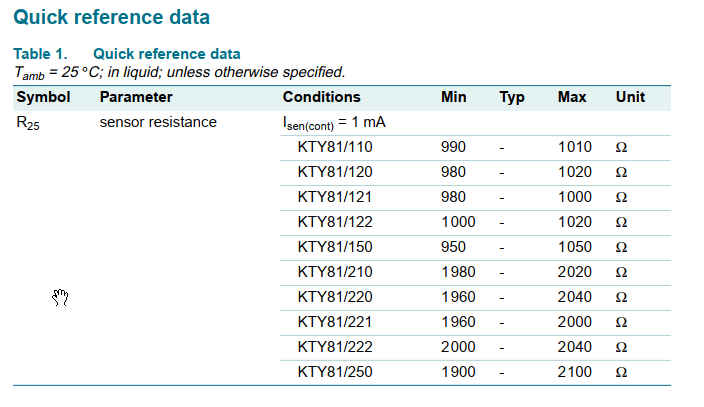Click the Unit column header
The image size is (704, 407).
(x=630, y=97)
